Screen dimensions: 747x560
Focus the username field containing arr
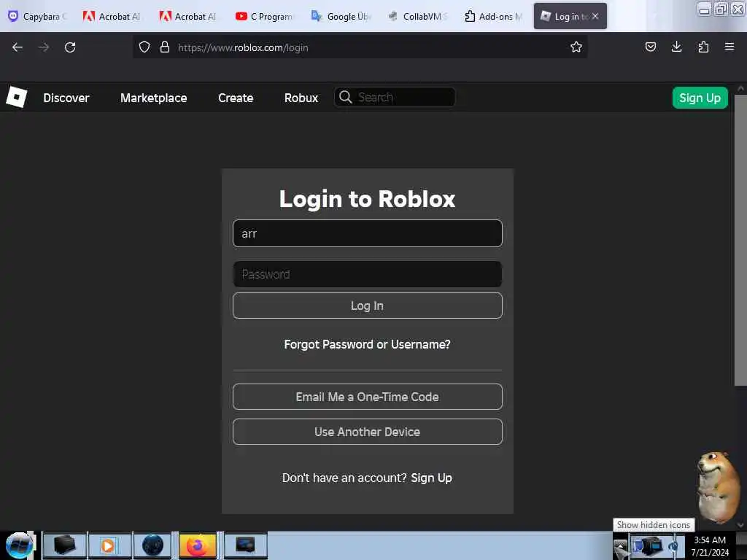tap(368, 233)
